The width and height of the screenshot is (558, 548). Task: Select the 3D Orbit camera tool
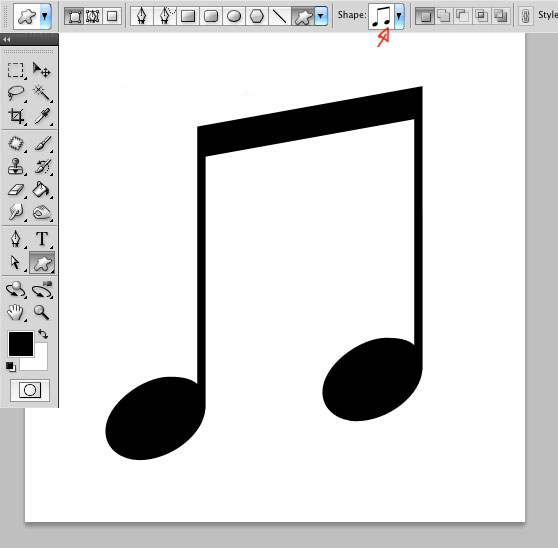tap(42, 289)
